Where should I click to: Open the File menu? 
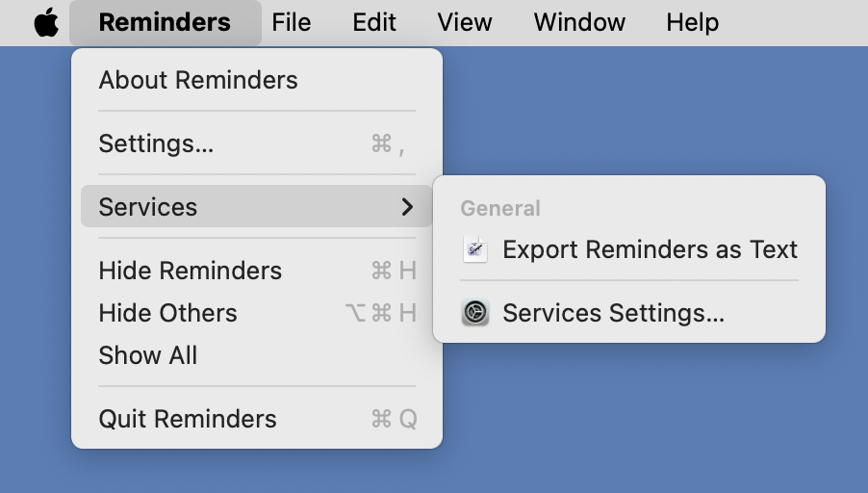[x=291, y=22]
